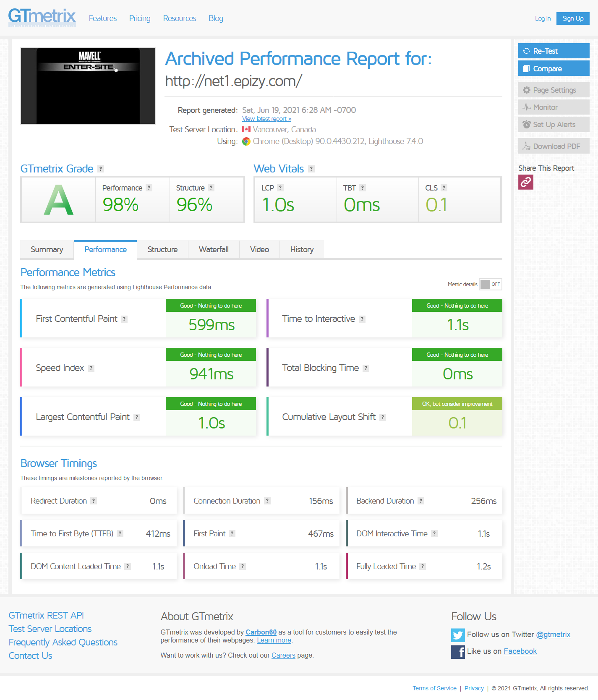
Task: Click help icon beside Speed Index
Action: coord(91,368)
